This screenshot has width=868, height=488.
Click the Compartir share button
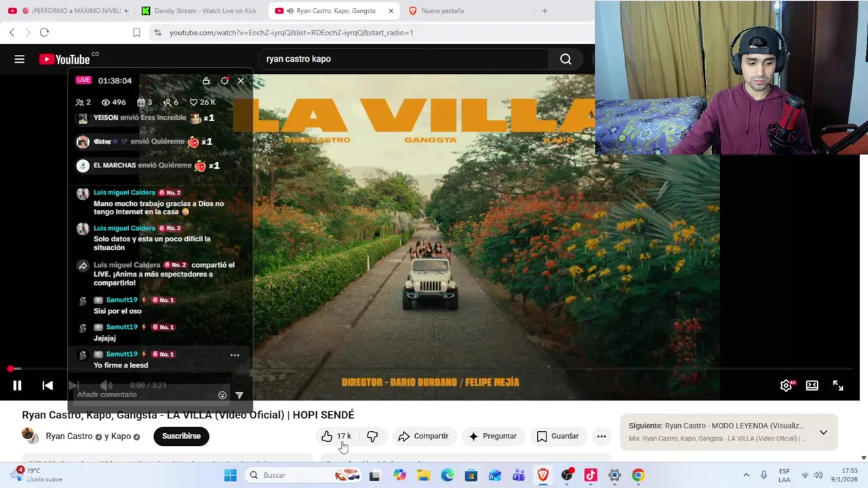click(x=423, y=436)
